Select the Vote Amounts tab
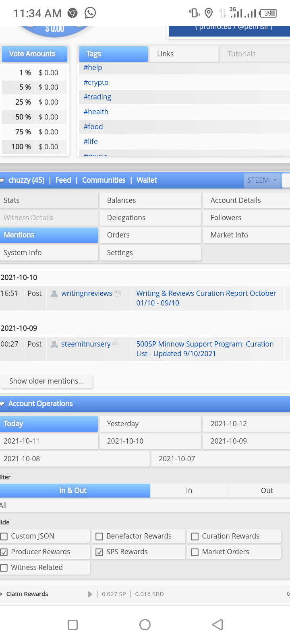The image size is (290, 644). [35, 54]
